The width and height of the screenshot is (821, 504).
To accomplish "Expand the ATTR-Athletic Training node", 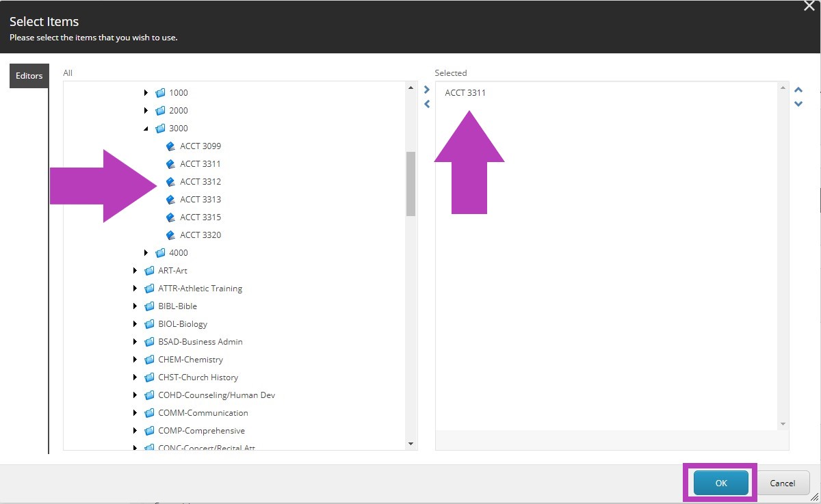I will pos(135,288).
